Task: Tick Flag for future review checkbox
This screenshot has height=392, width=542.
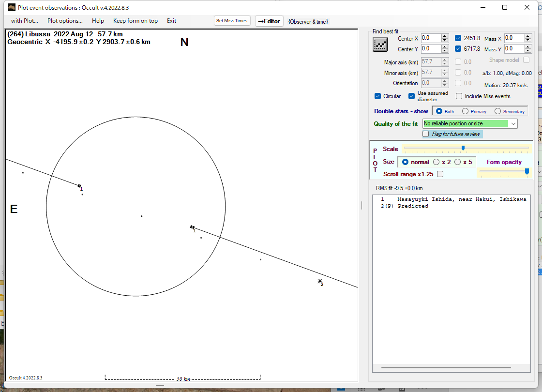Action: (426, 134)
